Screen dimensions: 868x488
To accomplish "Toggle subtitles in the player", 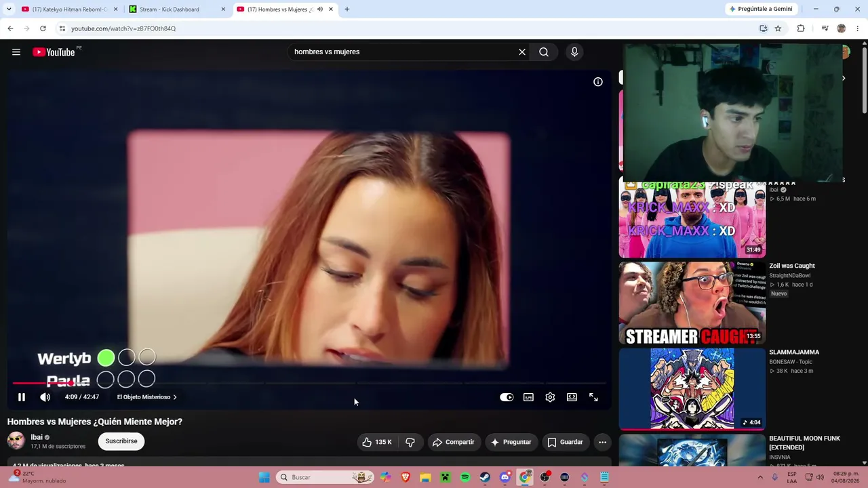I will coord(528,397).
